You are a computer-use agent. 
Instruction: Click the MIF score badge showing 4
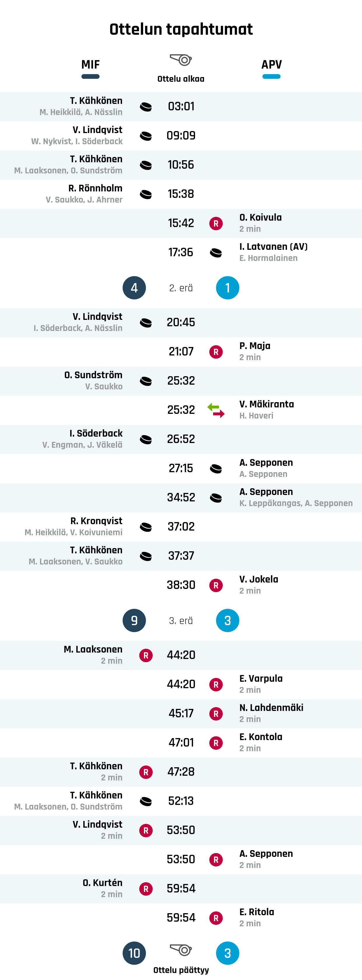click(x=134, y=288)
